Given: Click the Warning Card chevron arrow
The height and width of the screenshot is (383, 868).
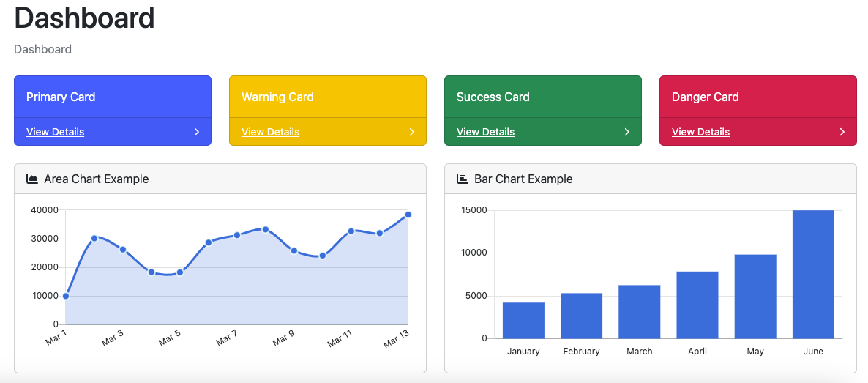Looking at the screenshot, I should click(411, 132).
